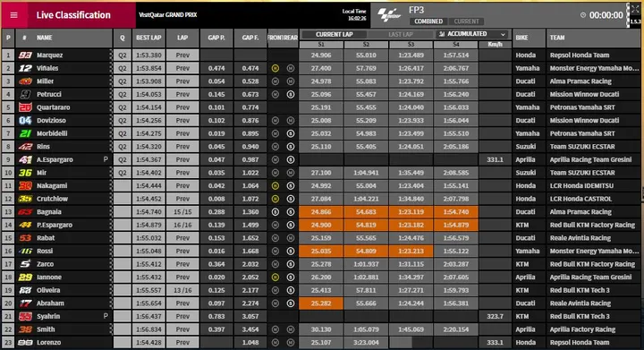Click Iannone front tyre icon
This screenshot has height=350, width=644.
[x=275, y=277]
